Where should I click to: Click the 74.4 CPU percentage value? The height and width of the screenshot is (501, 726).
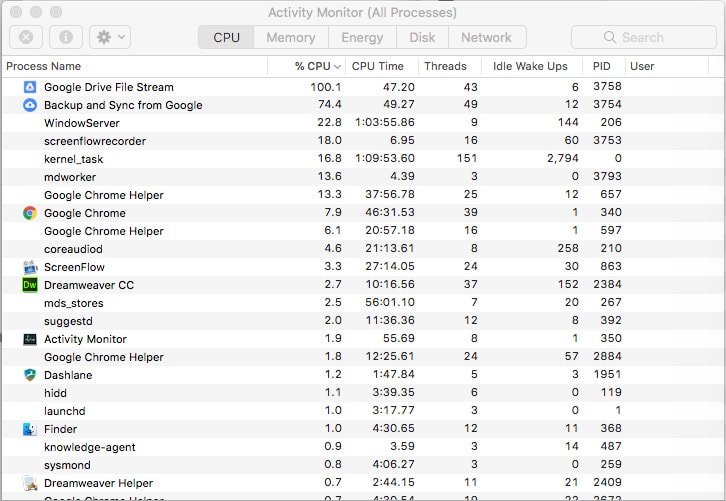click(x=330, y=104)
